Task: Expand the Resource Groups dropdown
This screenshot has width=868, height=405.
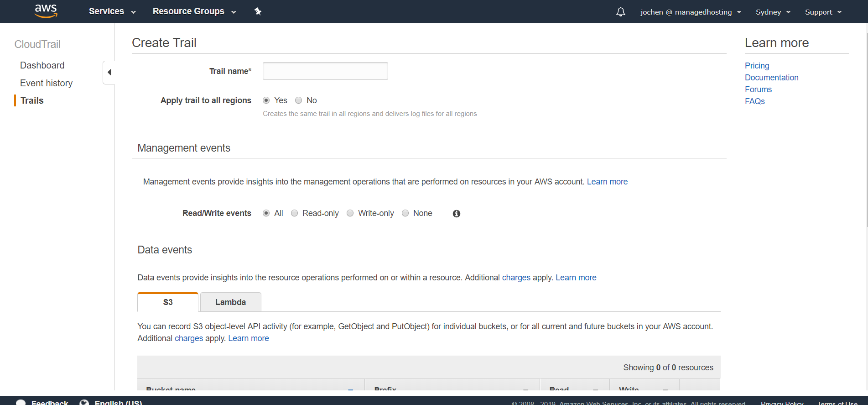Action: [x=194, y=11]
